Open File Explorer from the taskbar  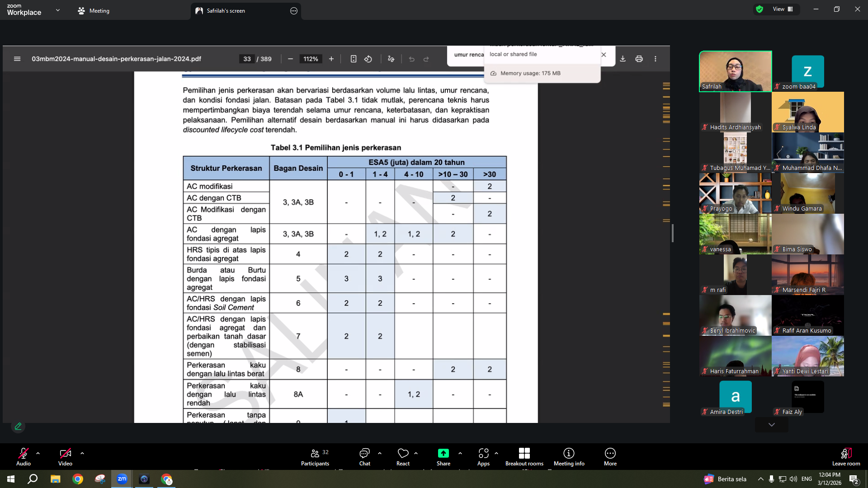(x=55, y=479)
